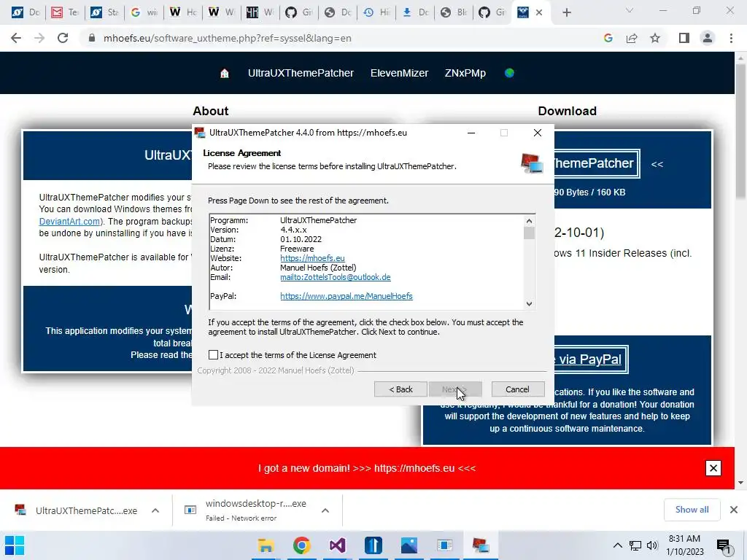
Task: Open the tab search dropdown chevron
Action: click(630, 10)
